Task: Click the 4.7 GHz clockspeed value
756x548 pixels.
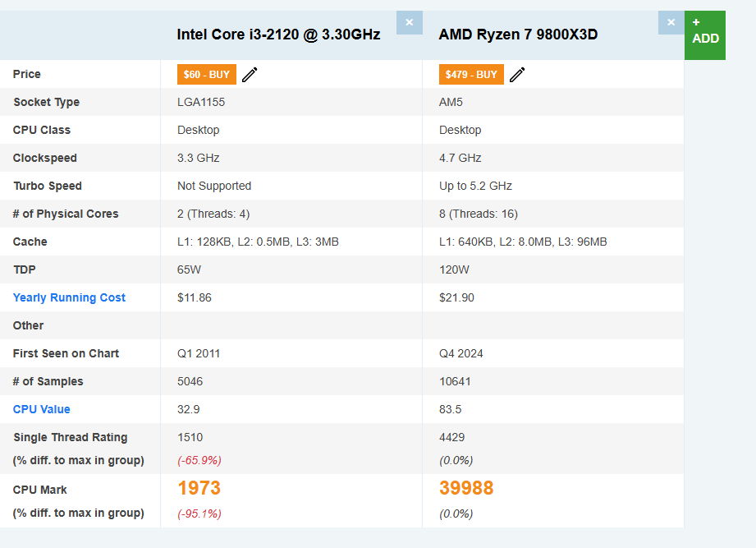Action: [x=460, y=159]
